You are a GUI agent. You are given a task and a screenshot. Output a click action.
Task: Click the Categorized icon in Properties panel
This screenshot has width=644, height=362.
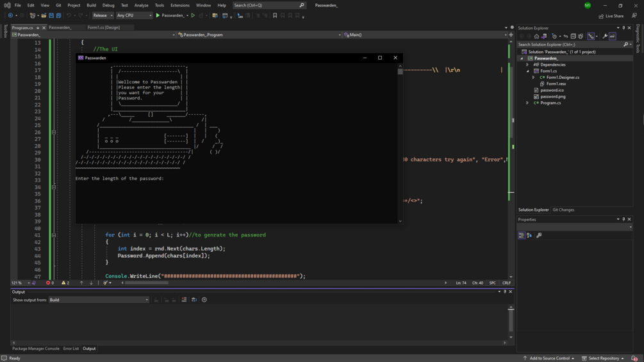pos(521,235)
